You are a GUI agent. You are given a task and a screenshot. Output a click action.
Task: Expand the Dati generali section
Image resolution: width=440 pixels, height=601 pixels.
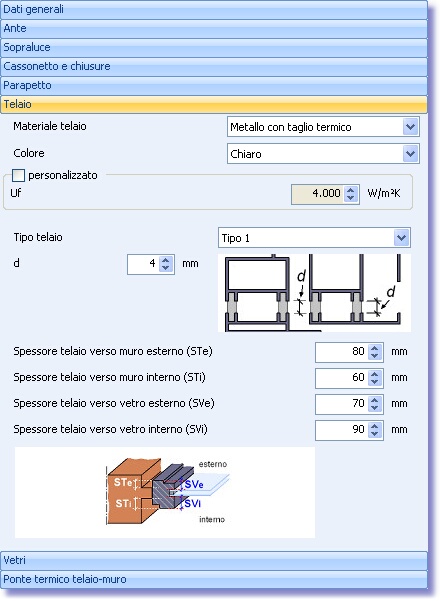214,10
